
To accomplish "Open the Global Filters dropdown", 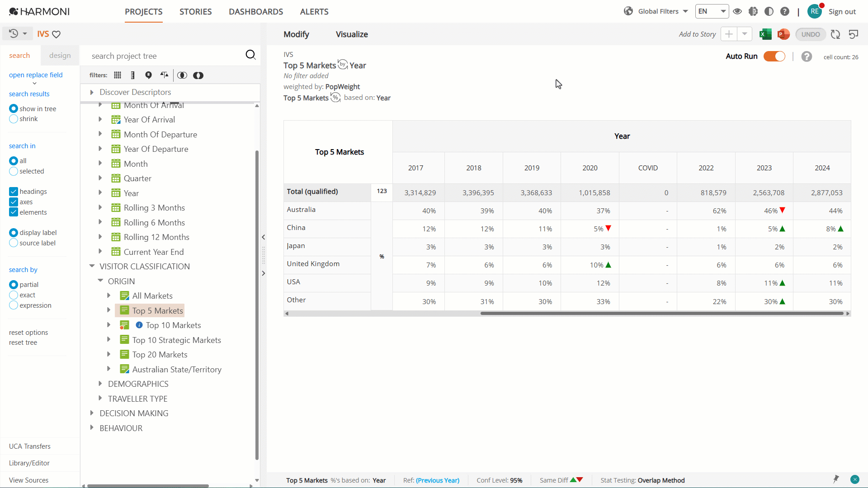I will [656, 11].
